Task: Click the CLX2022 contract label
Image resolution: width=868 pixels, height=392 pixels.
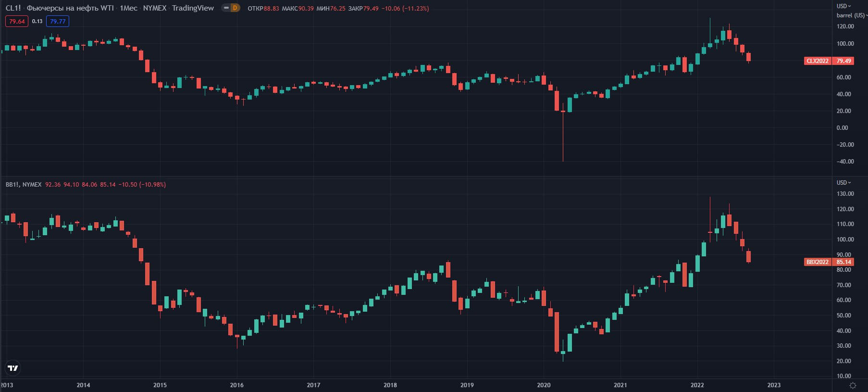Action: 818,61
